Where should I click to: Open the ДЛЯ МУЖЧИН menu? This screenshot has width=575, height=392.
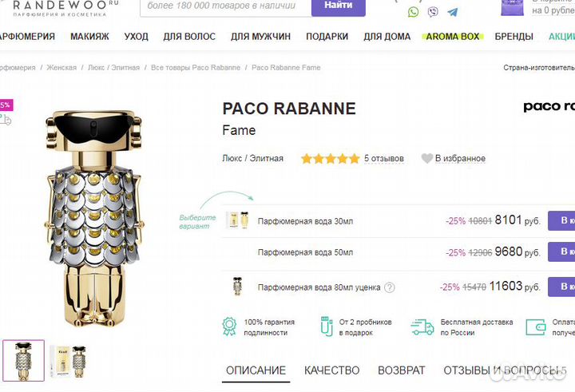[x=260, y=37]
